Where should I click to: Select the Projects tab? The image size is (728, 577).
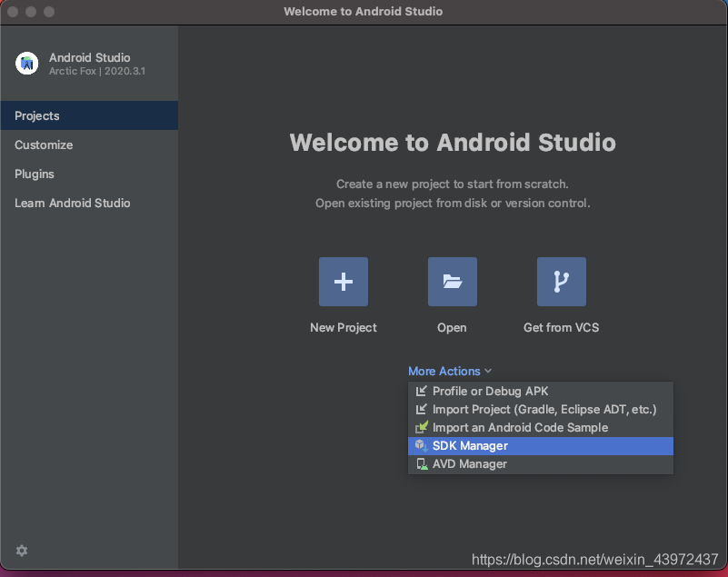coord(89,115)
